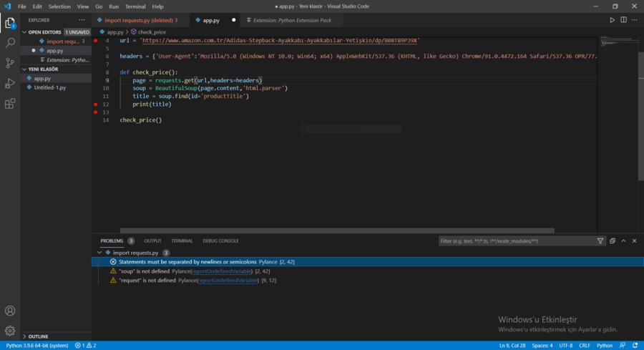Select Python 3.9.6 interpreter in status bar
644x350 pixels.
[37, 346]
